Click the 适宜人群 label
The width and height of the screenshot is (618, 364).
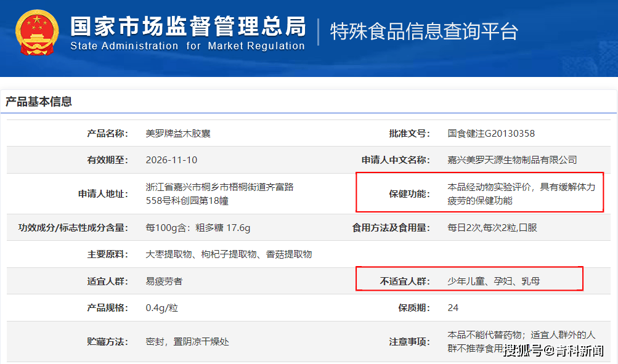click(108, 281)
